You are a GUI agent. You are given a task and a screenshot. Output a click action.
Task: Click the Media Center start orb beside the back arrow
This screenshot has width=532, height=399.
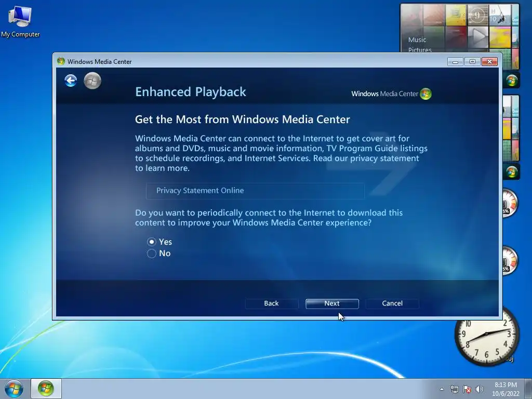click(92, 81)
